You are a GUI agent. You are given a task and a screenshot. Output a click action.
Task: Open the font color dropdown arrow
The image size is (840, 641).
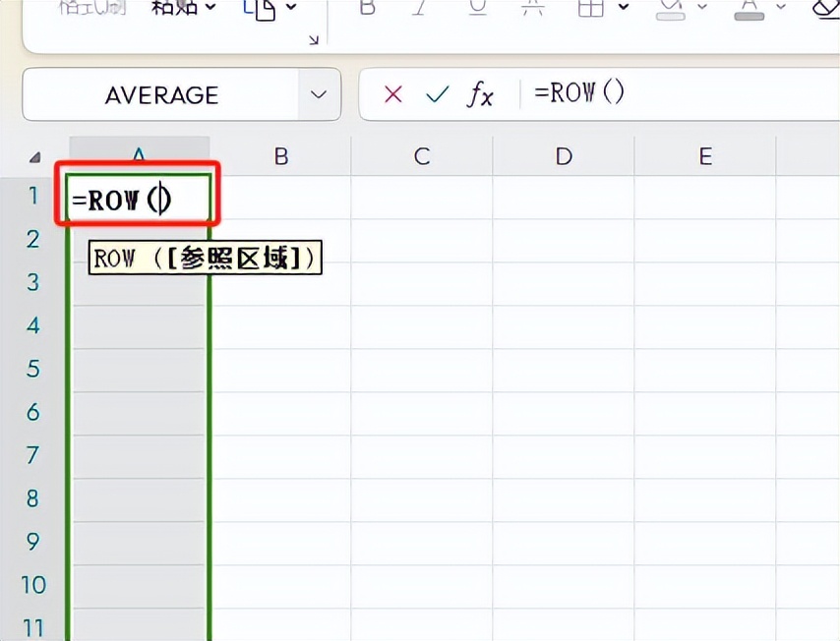pyautogui.click(x=781, y=7)
